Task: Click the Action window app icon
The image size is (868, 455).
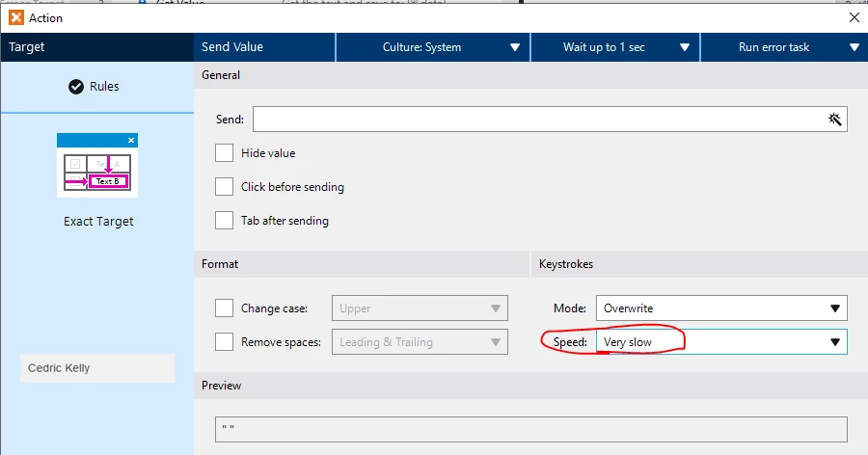Action: point(16,17)
